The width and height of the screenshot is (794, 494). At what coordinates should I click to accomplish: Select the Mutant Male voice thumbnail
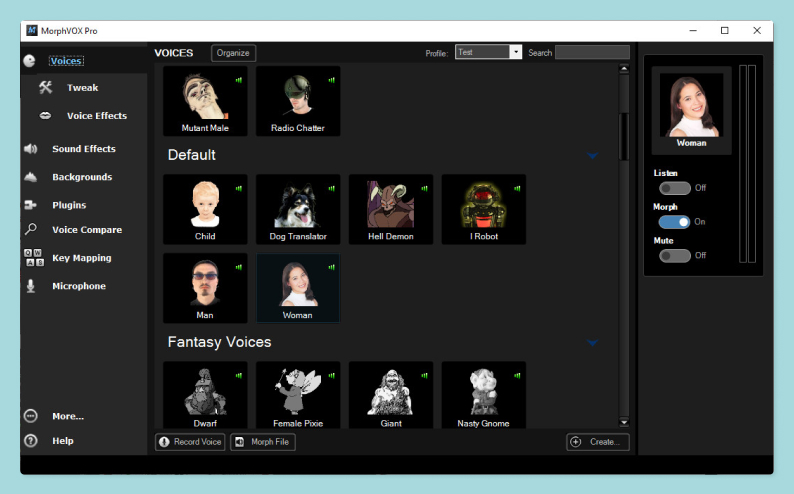[x=205, y=101]
